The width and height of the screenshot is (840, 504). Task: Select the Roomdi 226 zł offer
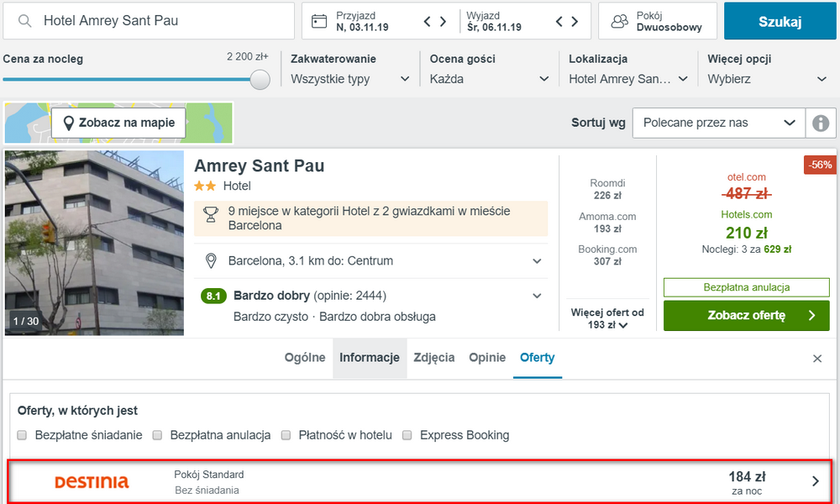tap(607, 189)
